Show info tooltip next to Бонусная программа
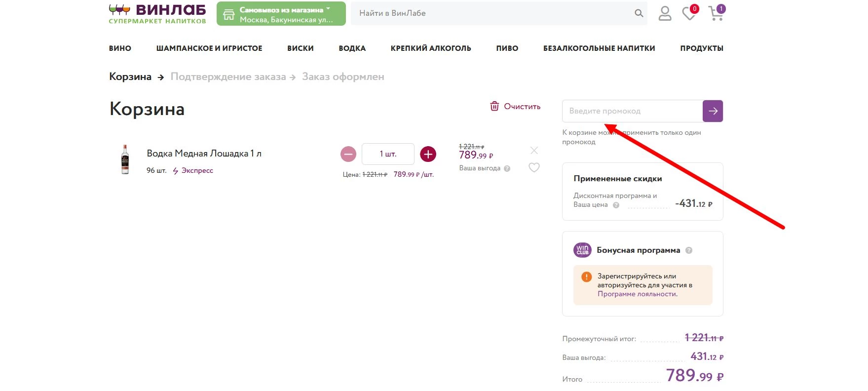Image resolution: width=868 pixels, height=391 pixels. [x=689, y=250]
